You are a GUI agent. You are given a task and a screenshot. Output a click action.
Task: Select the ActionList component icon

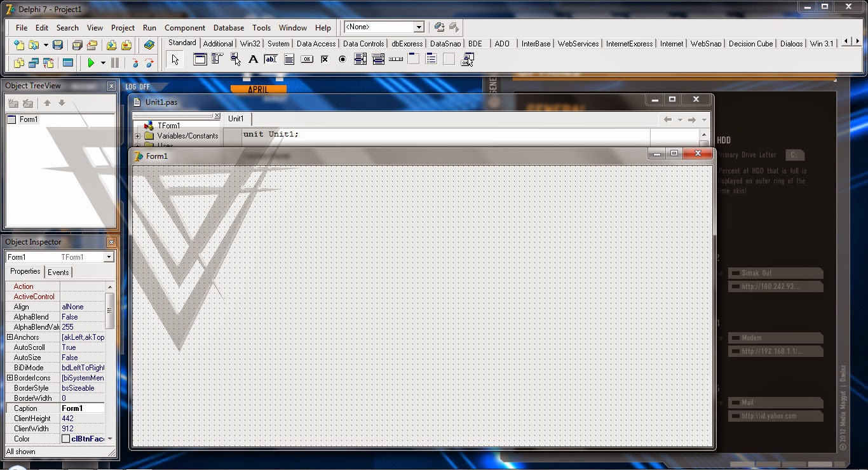468,60
